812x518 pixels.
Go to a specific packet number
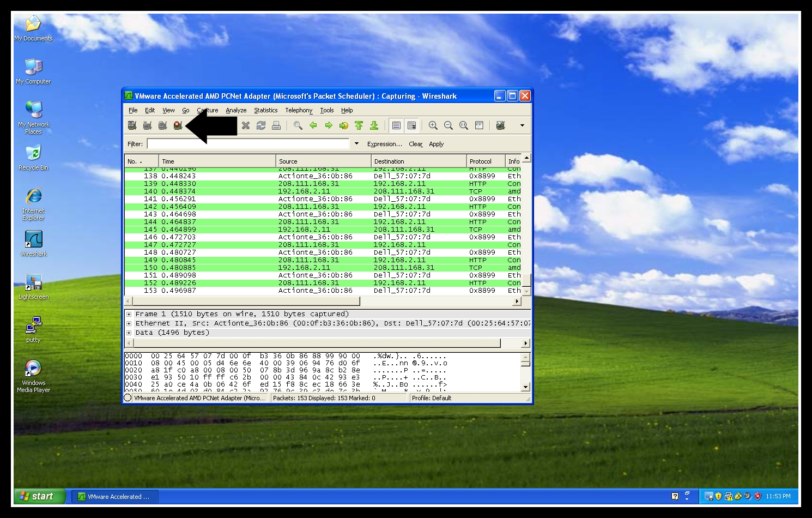(344, 125)
